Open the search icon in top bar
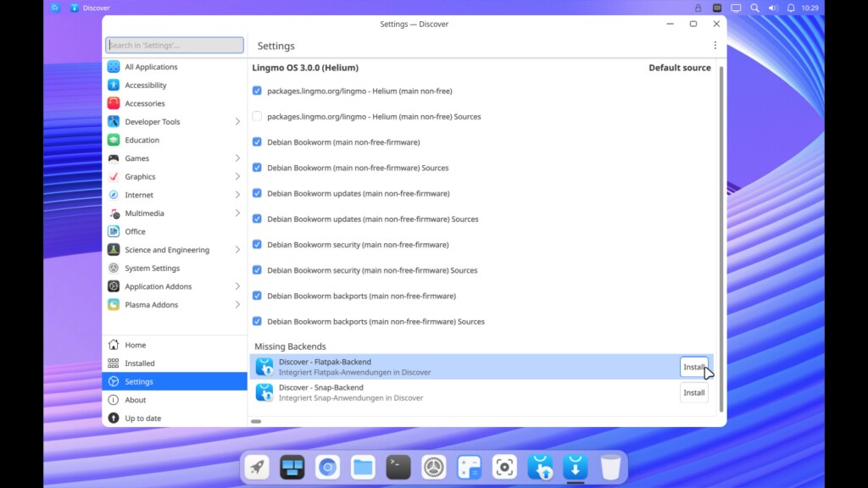Viewport: 868px width, 488px height. pyautogui.click(x=754, y=8)
